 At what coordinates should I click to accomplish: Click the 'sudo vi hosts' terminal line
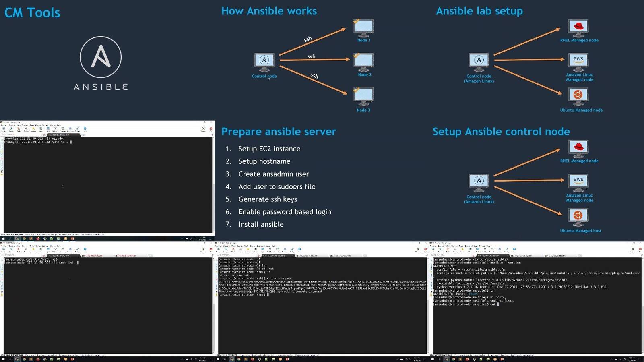click(473, 301)
